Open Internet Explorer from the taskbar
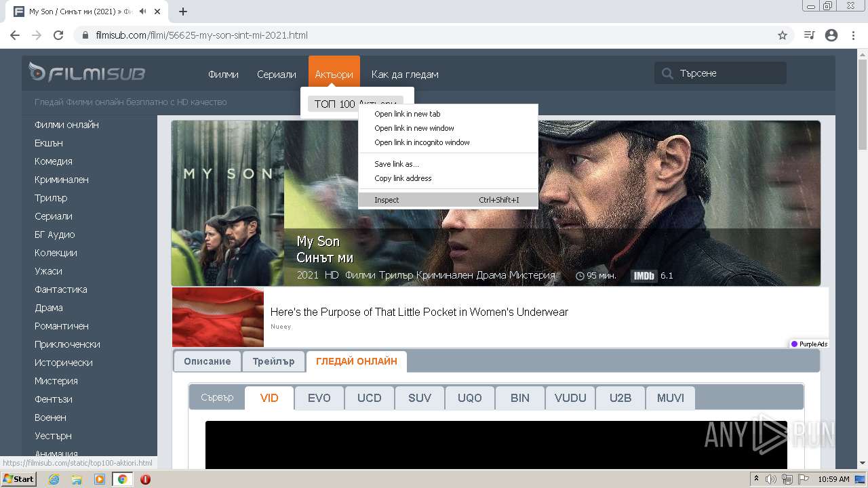This screenshot has width=868, height=488. (54, 479)
